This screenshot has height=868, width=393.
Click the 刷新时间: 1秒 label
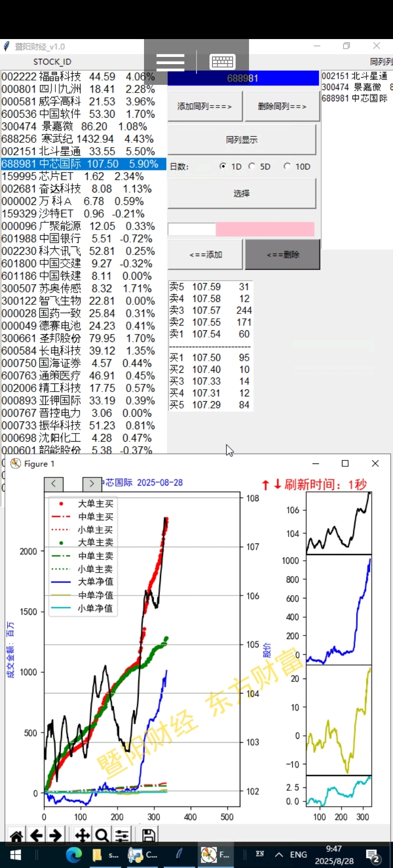click(326, 484)
